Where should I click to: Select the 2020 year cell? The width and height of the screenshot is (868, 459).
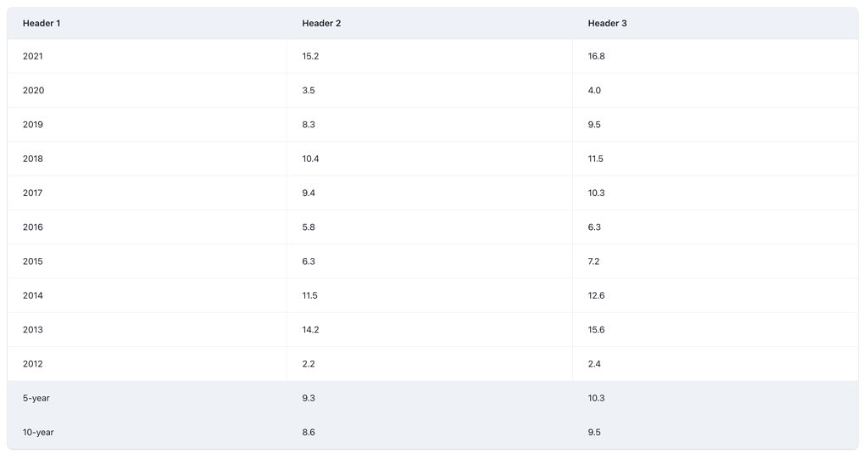(x=33, y=91)
